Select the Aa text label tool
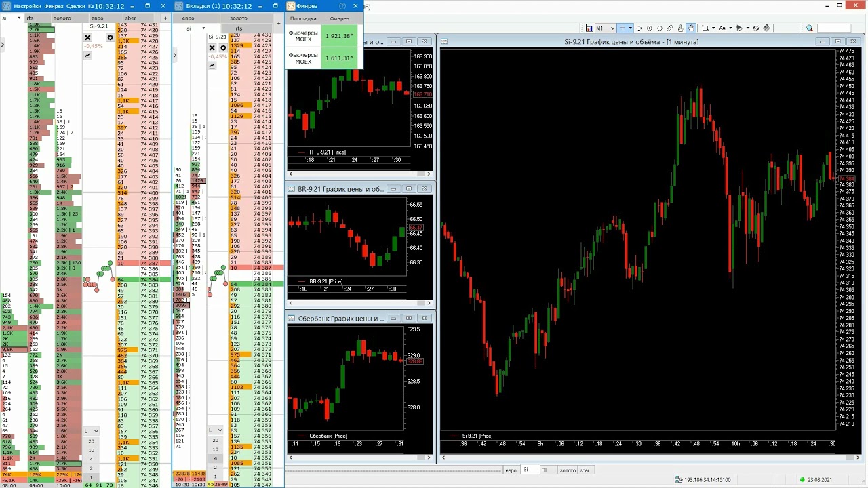 pos(722,28)
